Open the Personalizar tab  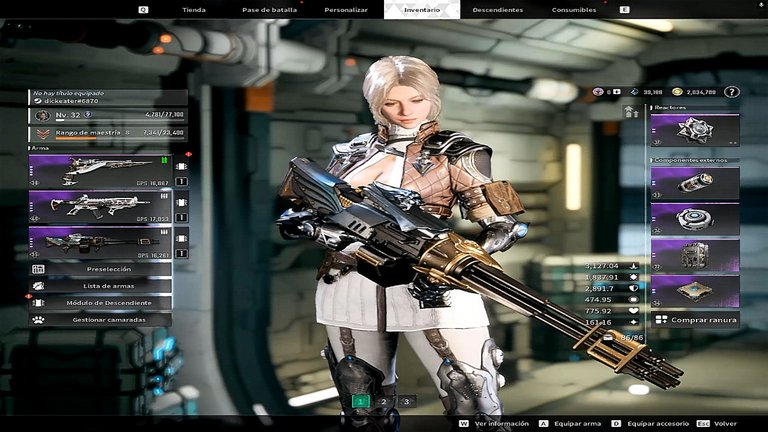[346, 10]
